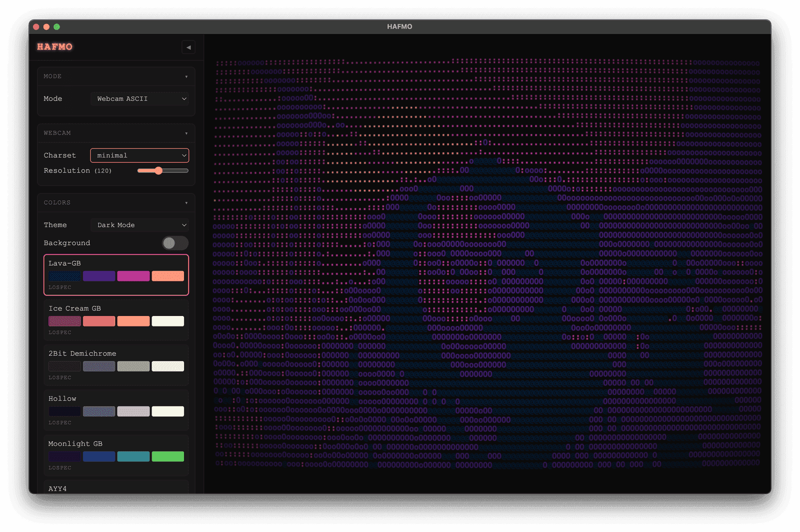
Task: Click the orange swatch in Lava-GB
Action: point(168,276)
